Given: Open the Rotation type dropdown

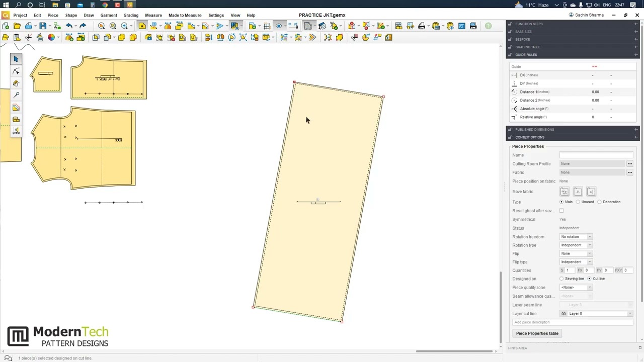Looking at the screenshot, I should (x=576, y=245).
